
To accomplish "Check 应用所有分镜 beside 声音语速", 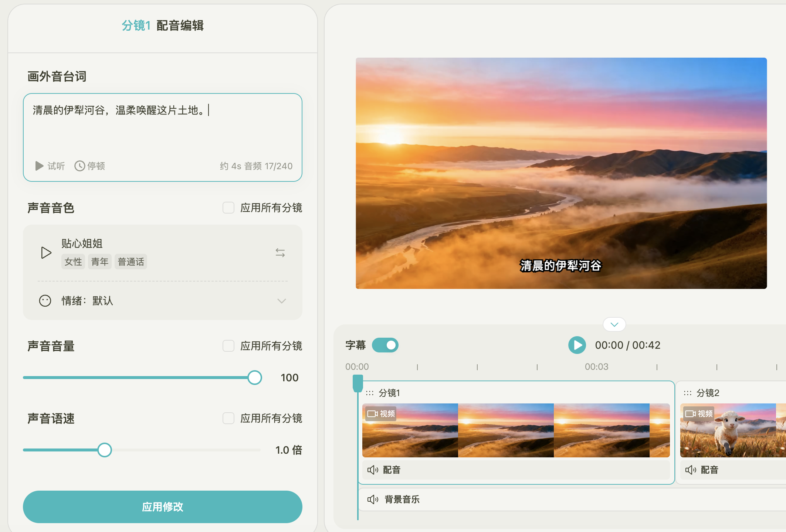I will [x=228, y=419].
